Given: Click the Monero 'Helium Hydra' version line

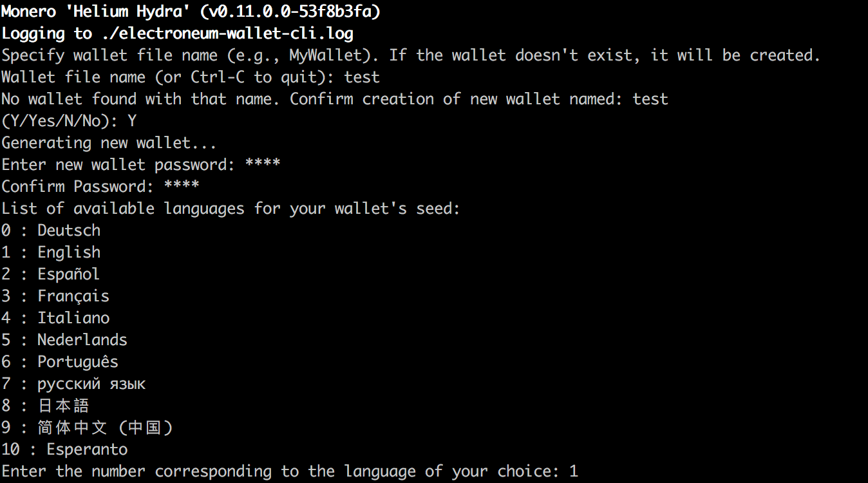Looking at the screenshot, I should point(191,12).
